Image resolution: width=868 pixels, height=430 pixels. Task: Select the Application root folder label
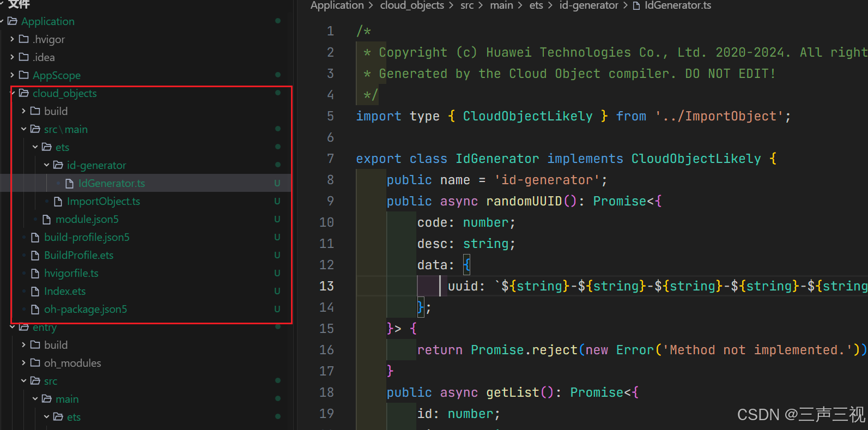[48, 21]
